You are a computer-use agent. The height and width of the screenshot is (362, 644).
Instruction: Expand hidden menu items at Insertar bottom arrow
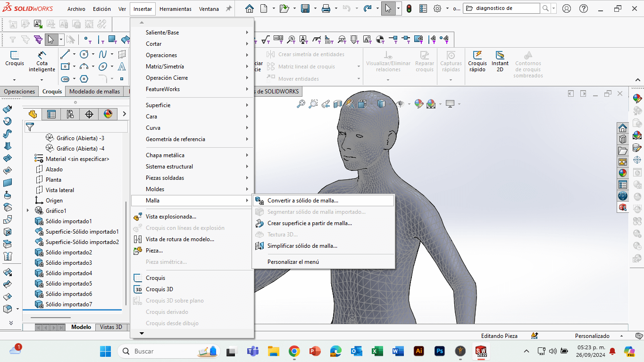[142, 334]
